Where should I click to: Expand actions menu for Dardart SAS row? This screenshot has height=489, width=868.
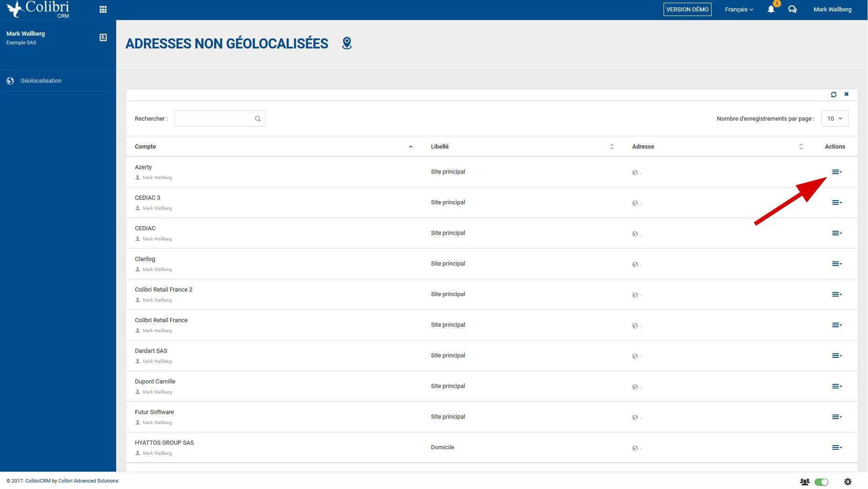tap(836, 356)
